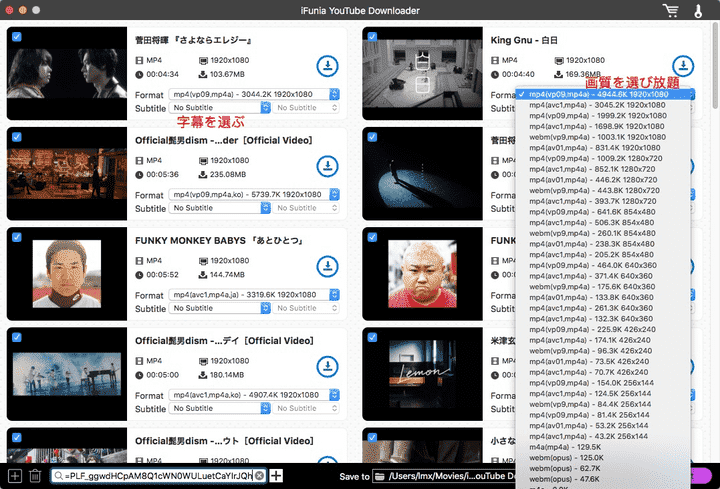Open second Subtitle dropdown for さよならエレジー

coord(306,107)
